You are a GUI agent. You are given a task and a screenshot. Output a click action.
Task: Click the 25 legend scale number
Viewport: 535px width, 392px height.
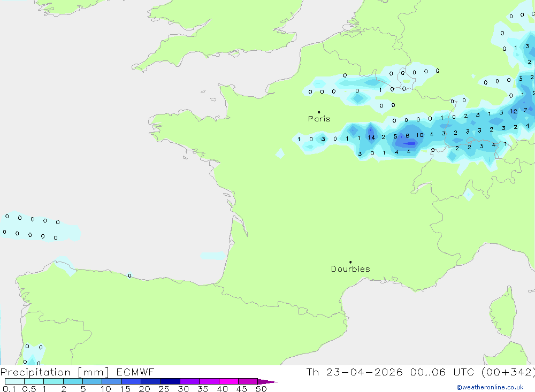pos(164,389)
